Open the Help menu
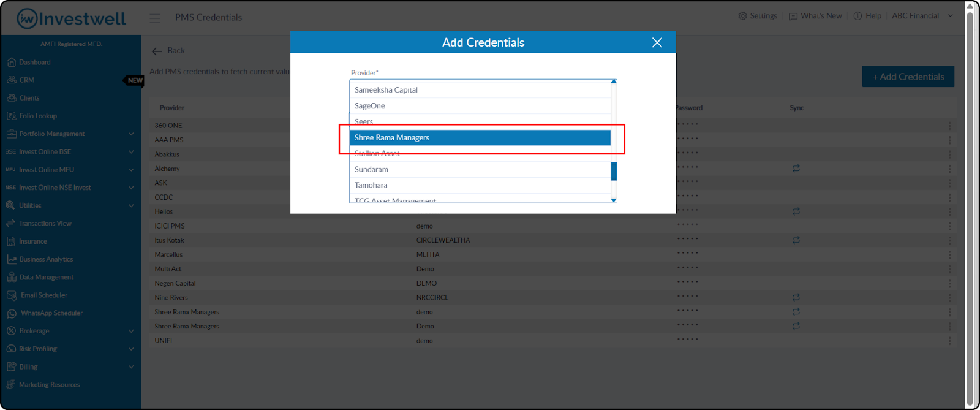Image resolution: width=980 pixels, height=410 pixels. pos(867,16)
